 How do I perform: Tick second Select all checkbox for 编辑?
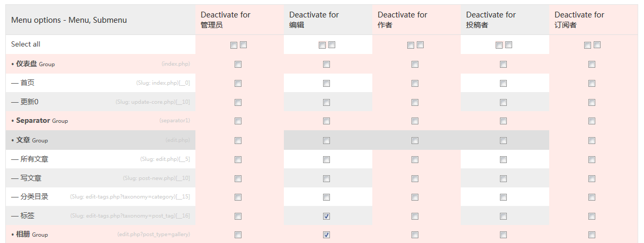(332, 45)
